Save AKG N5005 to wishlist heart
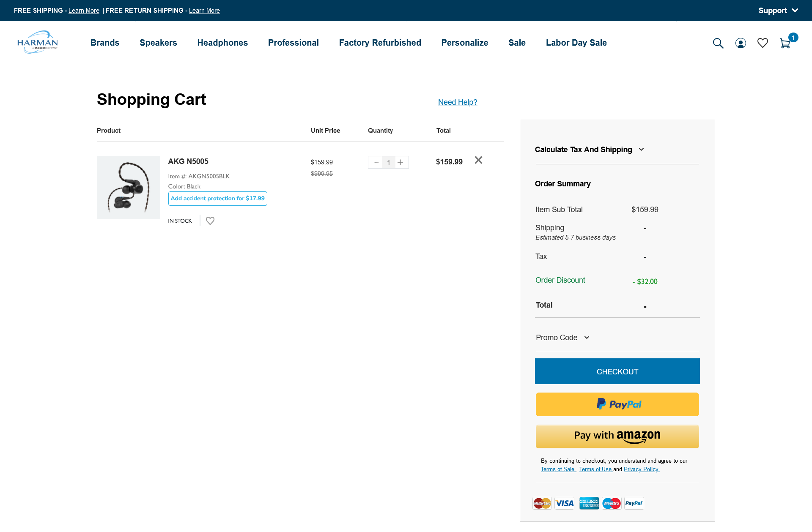This screenshot has height=532, width=812. click(x=210, y=221)
